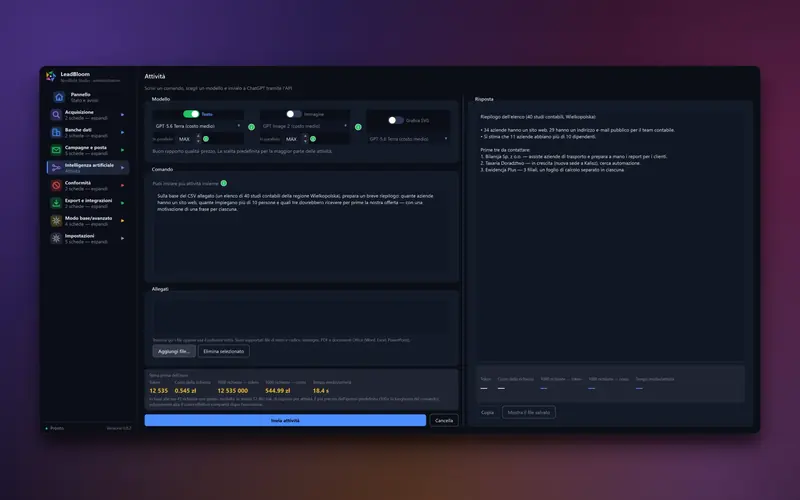Select the Conformità menu entry
The width and height of the screenshot is (800, 500).
click(88, 185)
